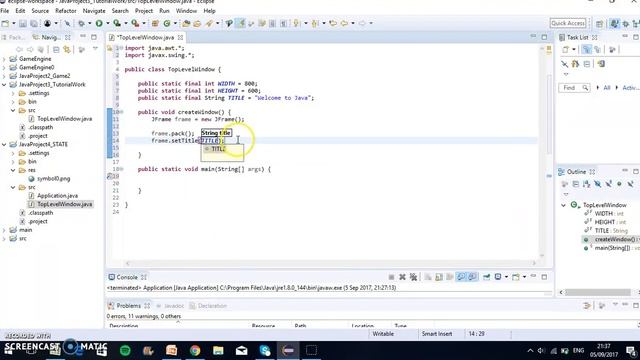Image resolution: width=640 pixels, height=360 pixels.
Task: Click the Find field in Task List
Action: pyautogui.click(x=574, y=88)
